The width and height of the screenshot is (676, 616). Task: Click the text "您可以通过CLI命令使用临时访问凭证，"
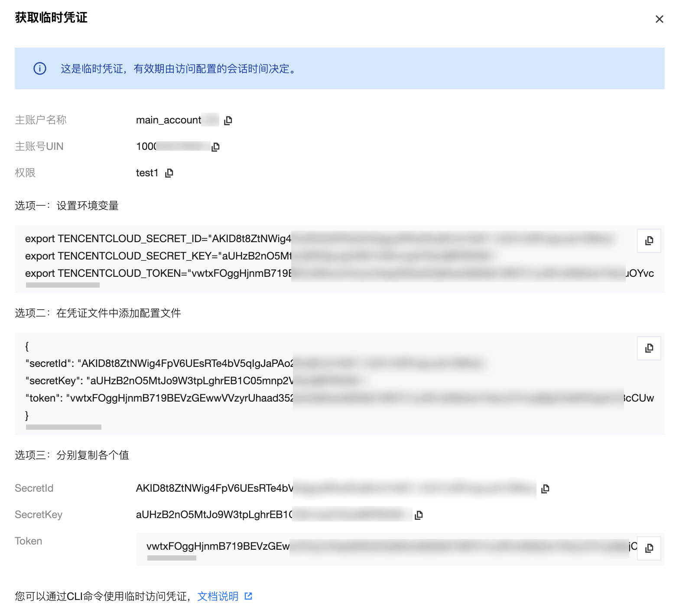103,597
